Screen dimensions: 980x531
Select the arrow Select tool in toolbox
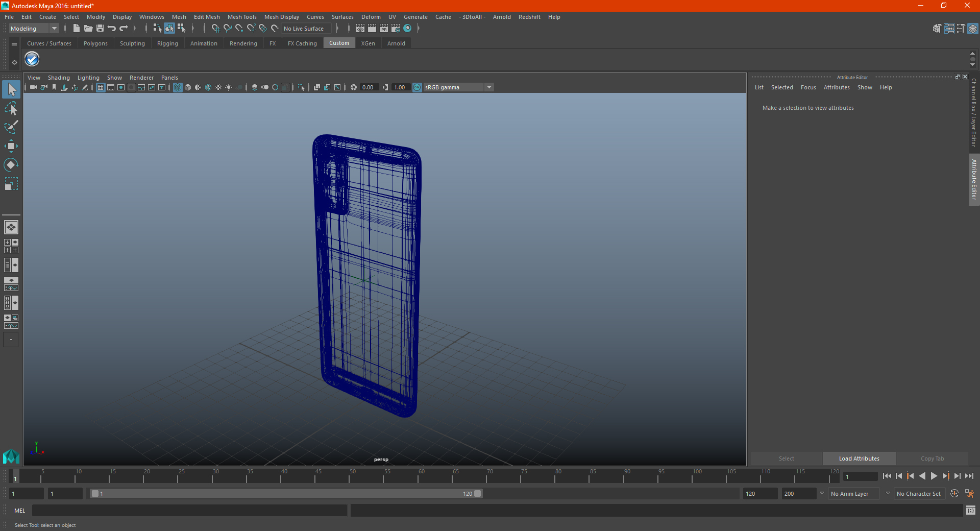(x=11, y=90)
